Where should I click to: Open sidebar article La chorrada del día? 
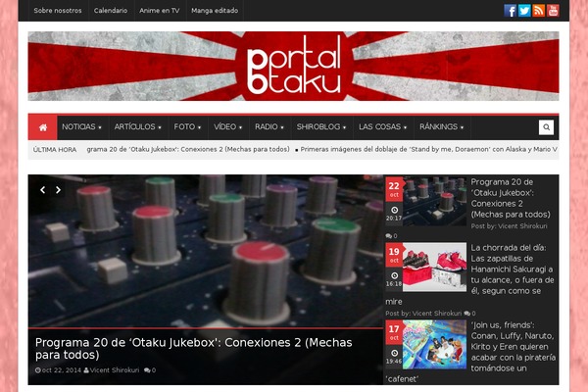(x=513, y=269)
